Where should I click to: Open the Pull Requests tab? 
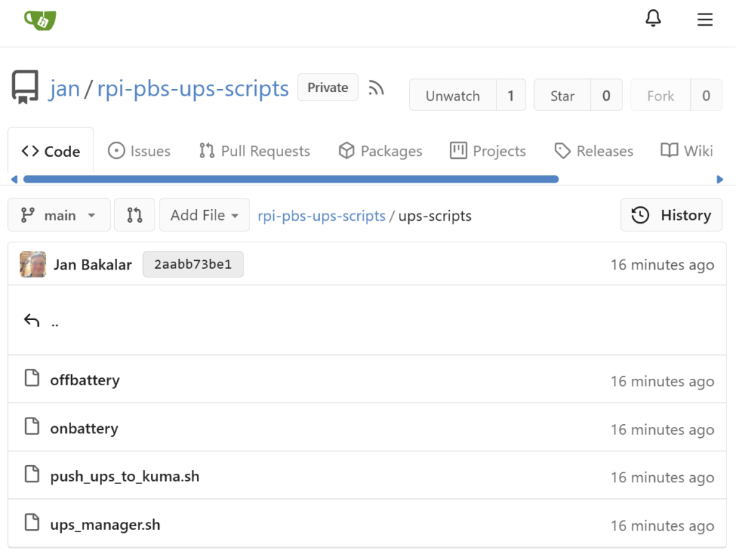pos(254,150)
